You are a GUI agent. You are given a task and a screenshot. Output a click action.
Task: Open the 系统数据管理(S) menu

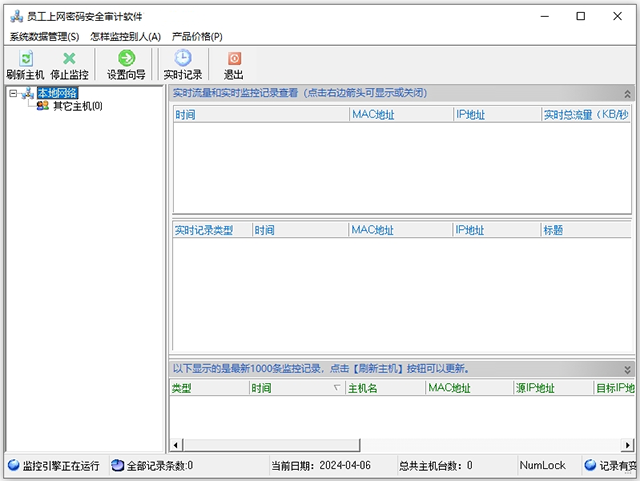[44, 37]
